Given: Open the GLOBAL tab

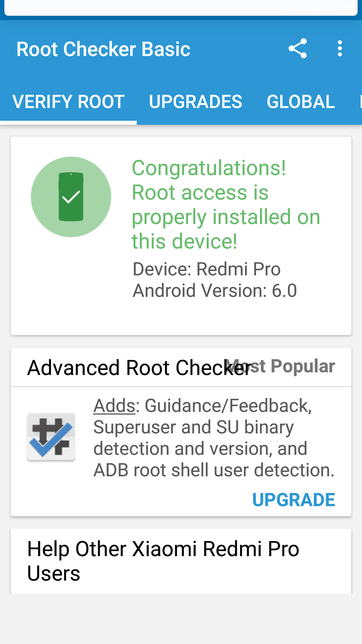Looking at the screenshot, I should [301, 102].
